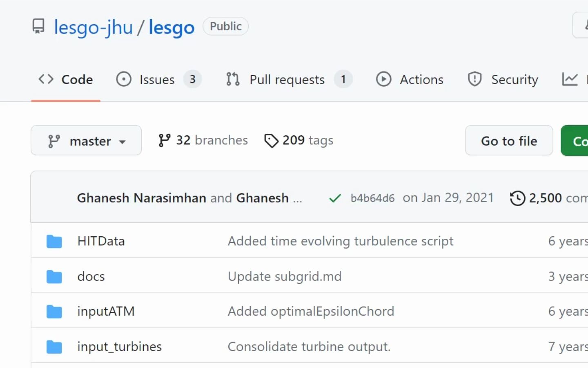Click the commit history clock icon
The image size is (588, 368).
pos(517,198)
